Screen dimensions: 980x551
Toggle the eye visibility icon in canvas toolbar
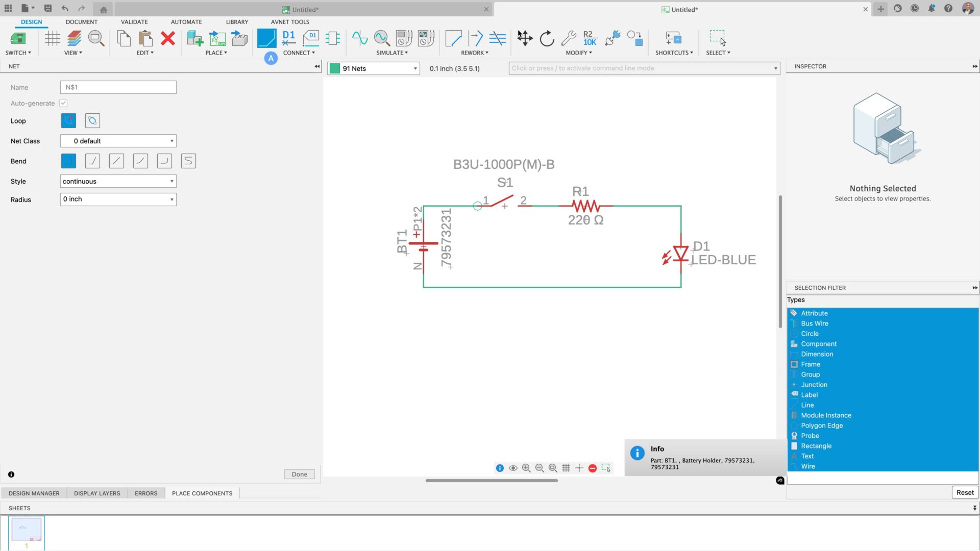pos(513,468)
